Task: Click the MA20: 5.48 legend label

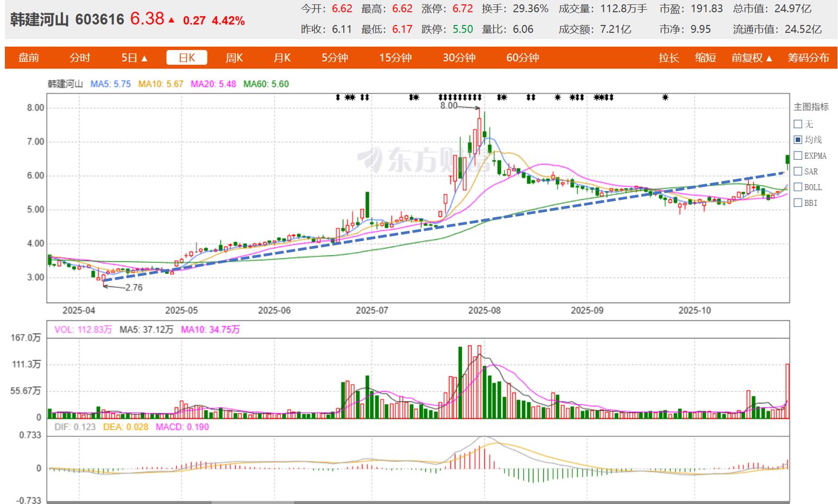Action: click(x=213, y=84)
